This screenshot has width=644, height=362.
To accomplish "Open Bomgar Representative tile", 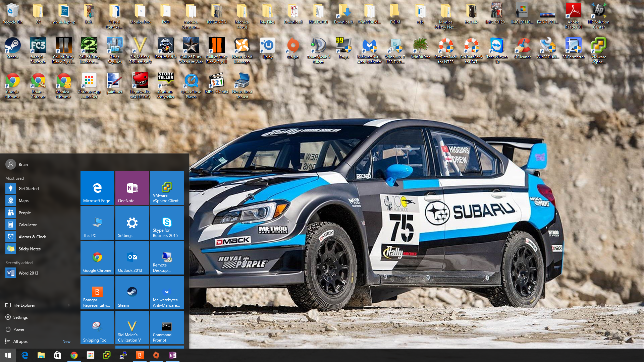I will point(97,293).
